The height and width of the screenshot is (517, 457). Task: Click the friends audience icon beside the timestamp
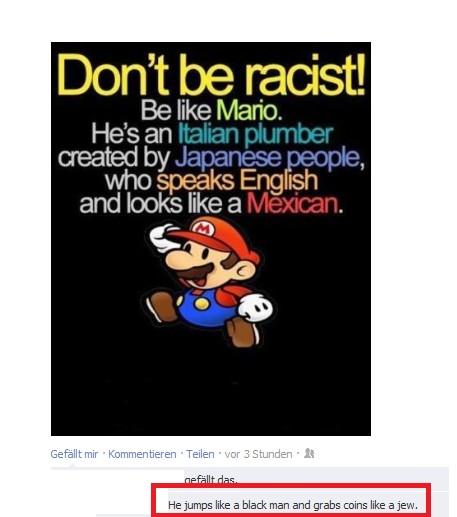(x=309, y=453)
